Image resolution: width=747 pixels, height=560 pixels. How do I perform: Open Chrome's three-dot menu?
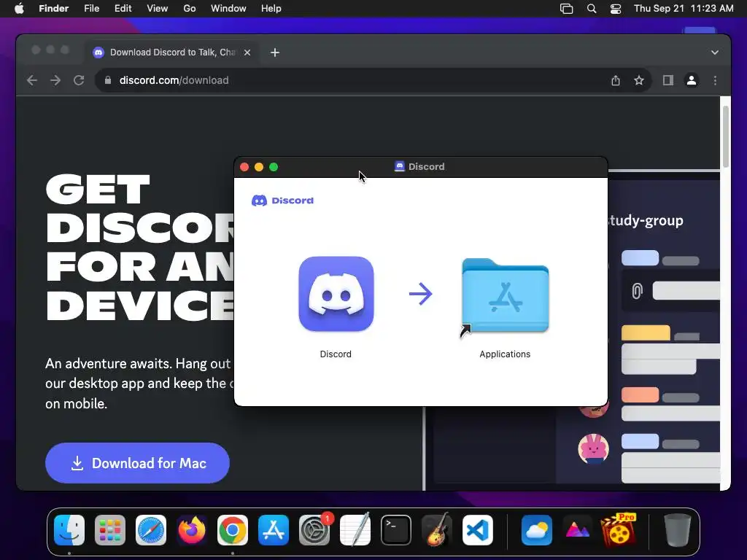(715, 80)
